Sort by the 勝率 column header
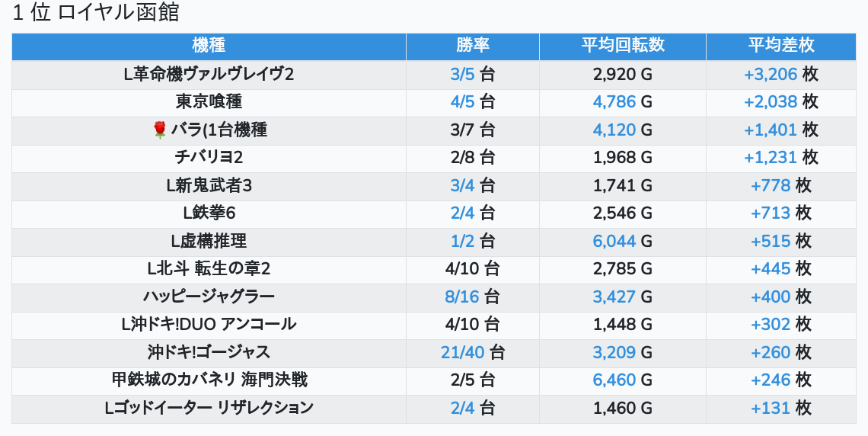This screenshot has width=868, height=436. [472, 46]
